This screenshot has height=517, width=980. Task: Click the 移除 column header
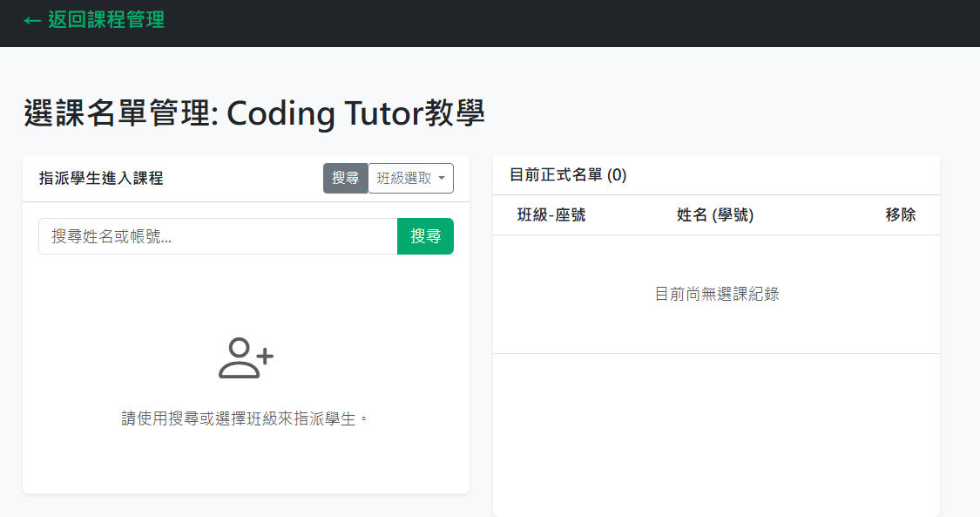pos(900,215)
